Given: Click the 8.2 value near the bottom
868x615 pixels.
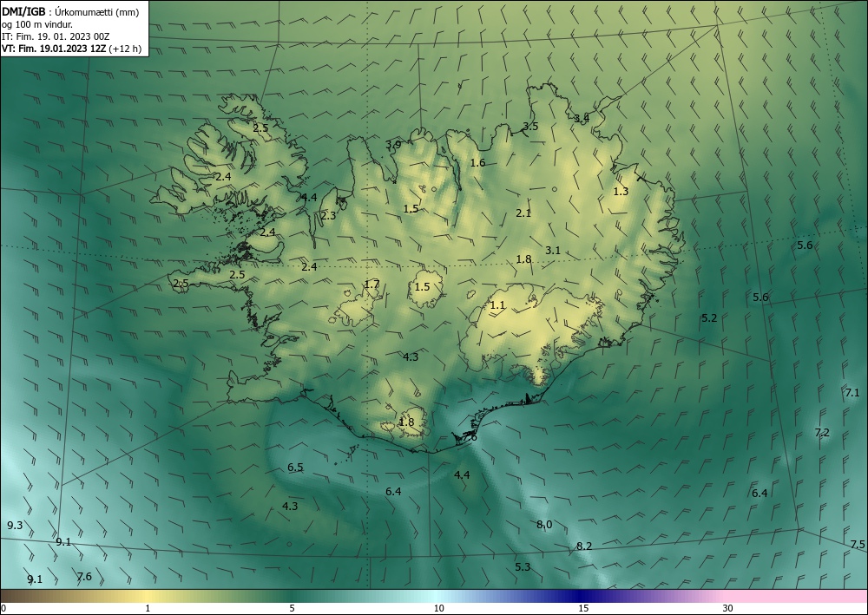Looking at the screenshot, I should (x=584, y=546).
